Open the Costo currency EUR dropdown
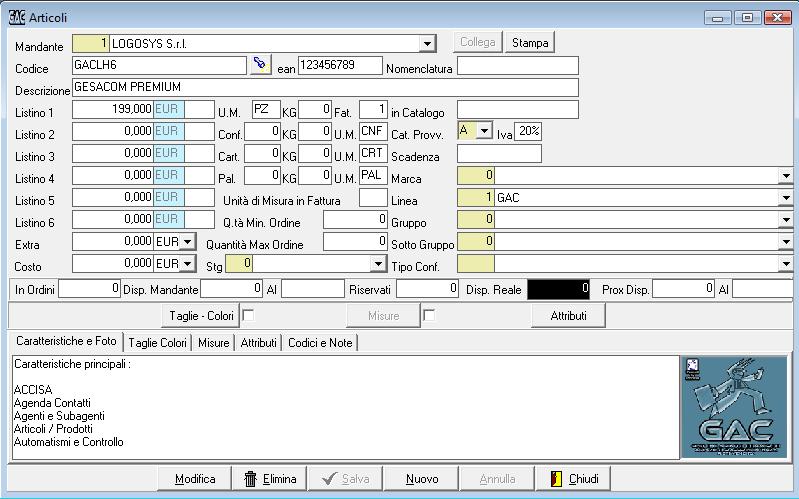 point(188,264)
